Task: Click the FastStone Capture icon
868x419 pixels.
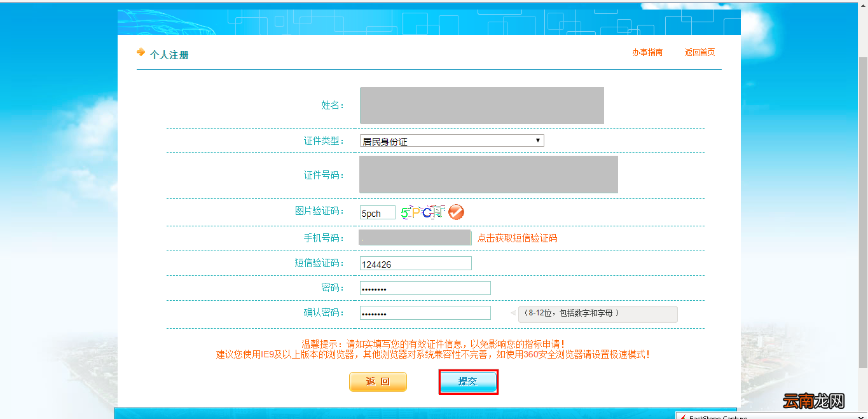Action: (x=684, y=416)
